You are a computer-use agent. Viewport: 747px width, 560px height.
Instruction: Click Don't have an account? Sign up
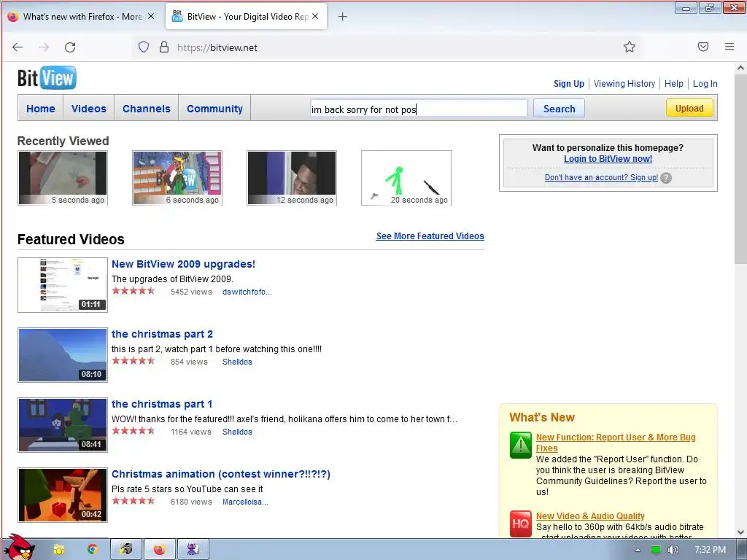601,177
